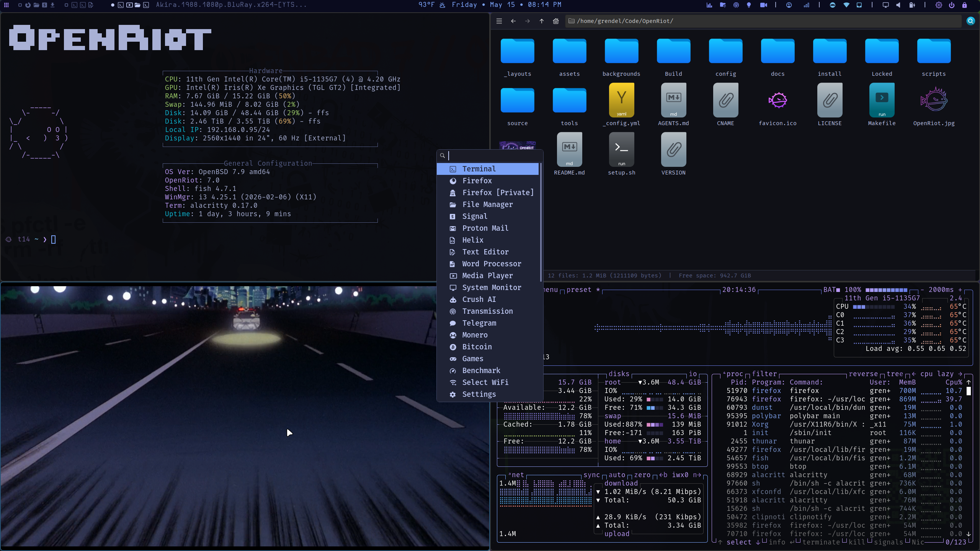Open the app grid menu in polybar

6,5
